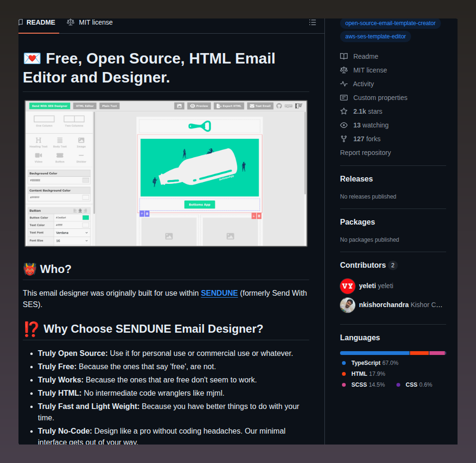Image resolution: width=476 pixels, height=463 pixels.
Task: Click the Custom properties note icon
Action: click(x=344, y=98)
